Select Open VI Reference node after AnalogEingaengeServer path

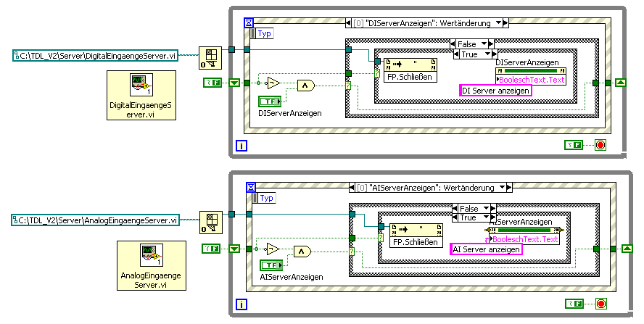(211, 222)
